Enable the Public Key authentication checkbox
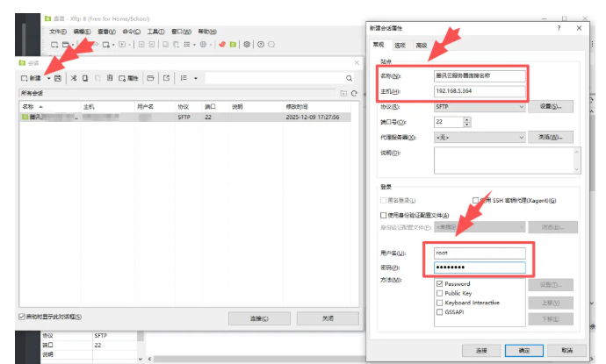The width and height of the screenshot is (606, 364). [440, 293]
